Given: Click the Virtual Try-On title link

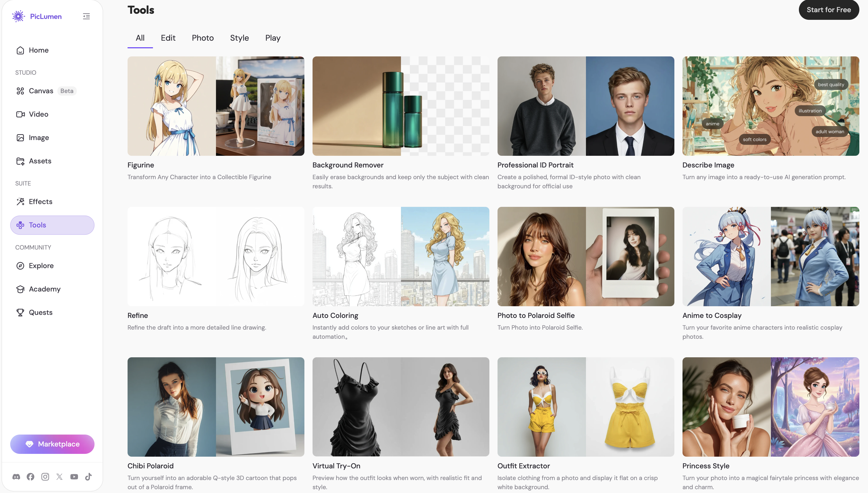Looking at the screenshot, I should click(x=336, y=466).
